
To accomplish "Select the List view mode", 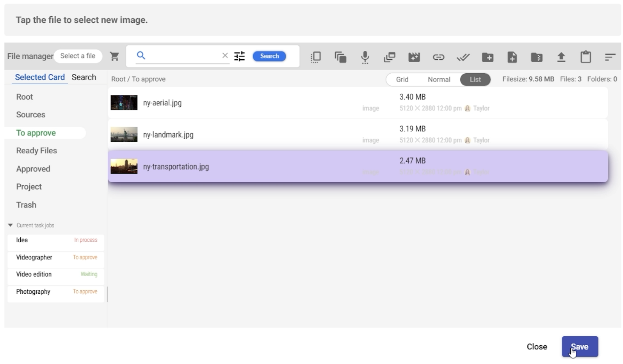I will pos(475,80).
